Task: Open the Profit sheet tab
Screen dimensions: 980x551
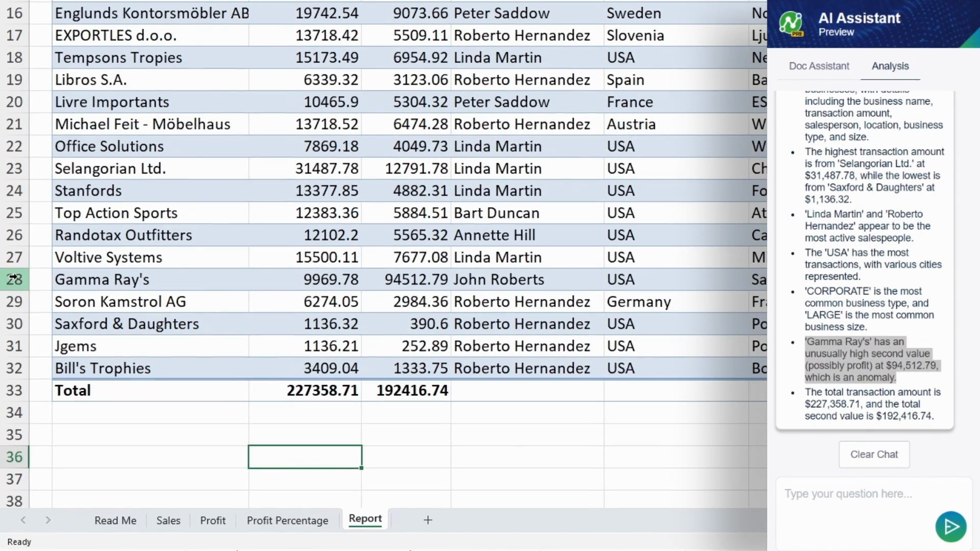Action: click(x=212, y=520)
